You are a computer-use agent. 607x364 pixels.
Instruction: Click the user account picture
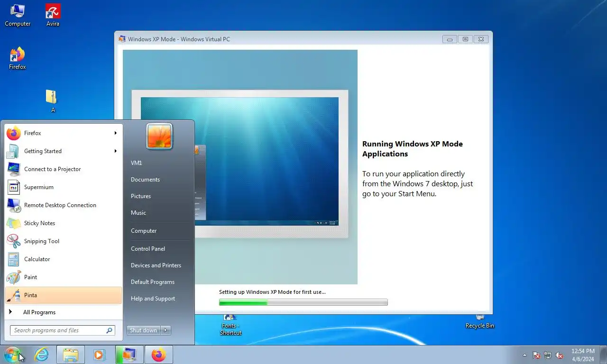point(159,136)
